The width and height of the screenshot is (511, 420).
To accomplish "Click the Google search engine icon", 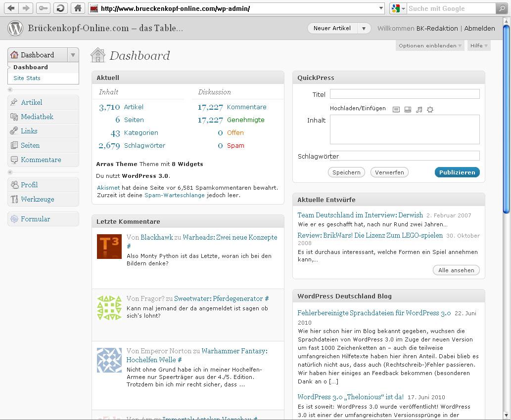I will pyautogui.click(x=395, y=8).
